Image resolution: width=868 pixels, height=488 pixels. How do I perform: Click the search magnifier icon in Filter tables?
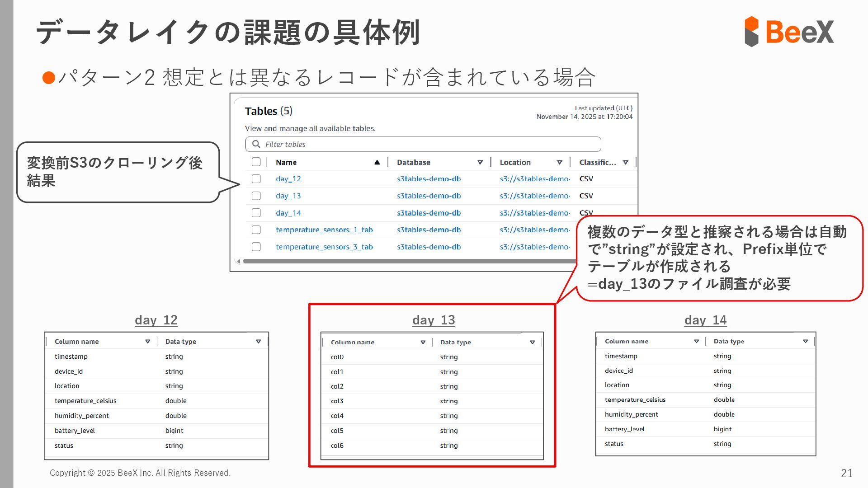(x=256, y=144)
